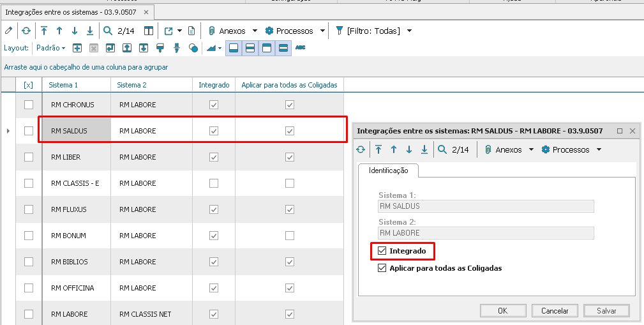
Task: Click the return-arrow layout icon
Action: click(110, 48)
